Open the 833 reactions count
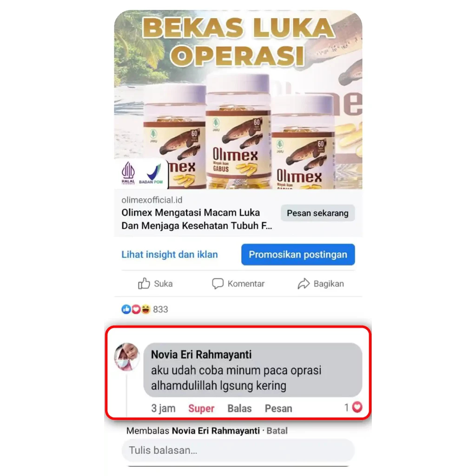The width and height of the screenshot is (476, 476). 160,309
